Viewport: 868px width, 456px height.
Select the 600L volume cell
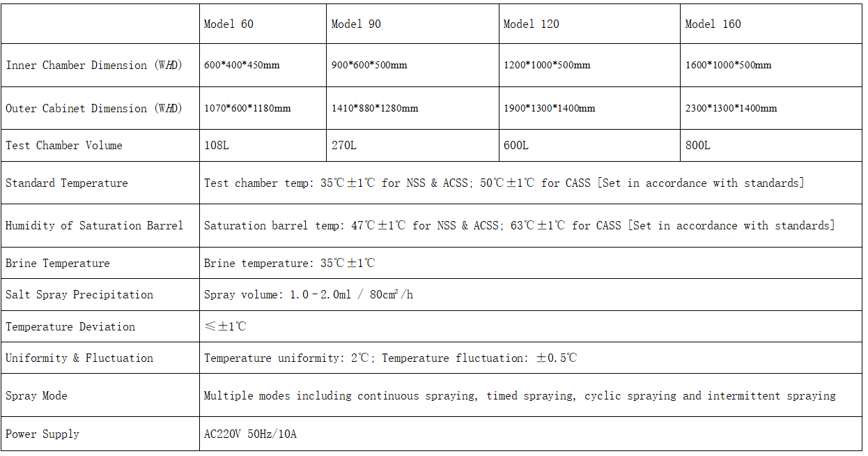coord(589,145)
